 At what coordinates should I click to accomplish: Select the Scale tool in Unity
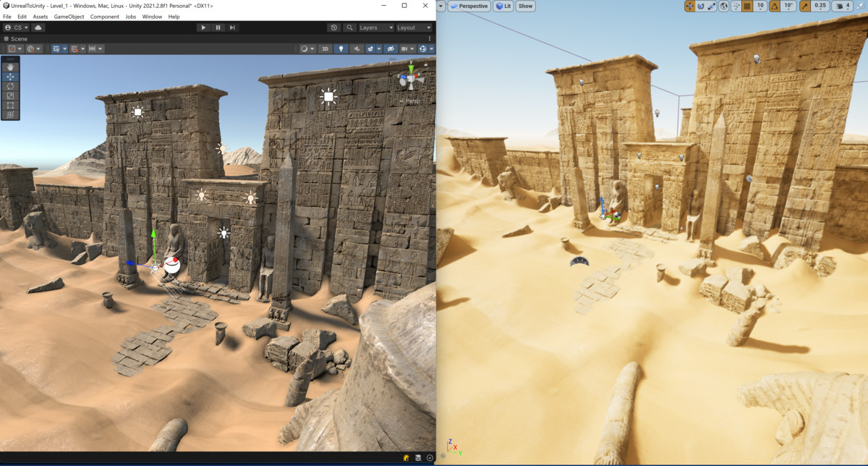(x=10, y=96)
